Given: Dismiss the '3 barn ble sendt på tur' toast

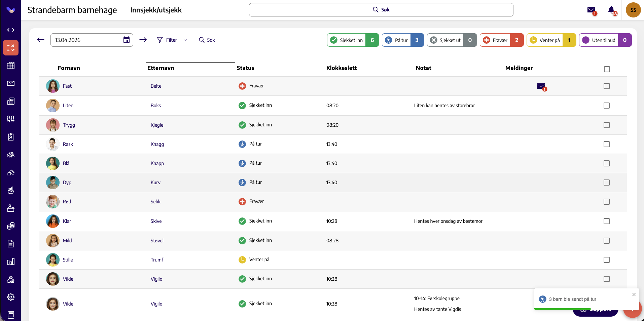Looking at the screenshot, I should [634, 294].
